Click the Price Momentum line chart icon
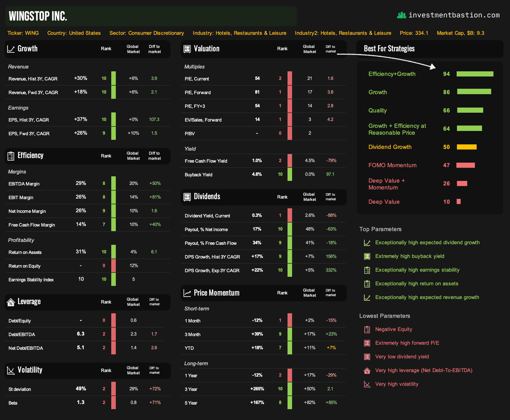The image size is (510, 420). tap(187, 293)
